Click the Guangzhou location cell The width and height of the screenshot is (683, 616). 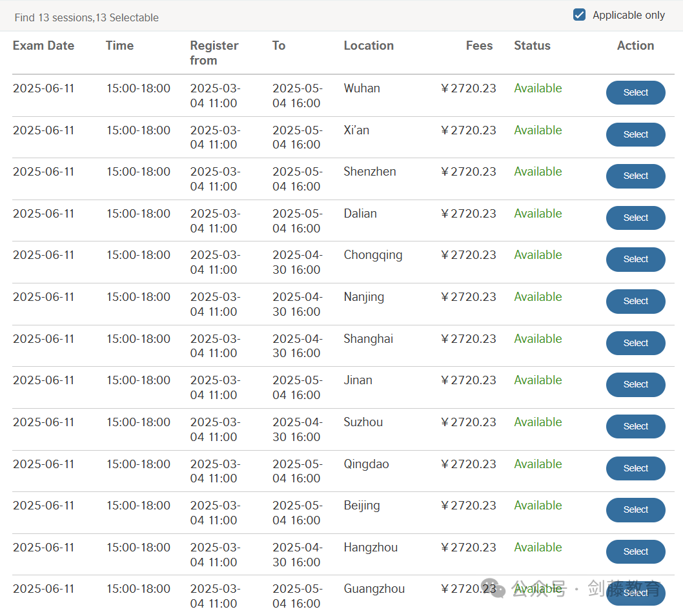(374, 589)
